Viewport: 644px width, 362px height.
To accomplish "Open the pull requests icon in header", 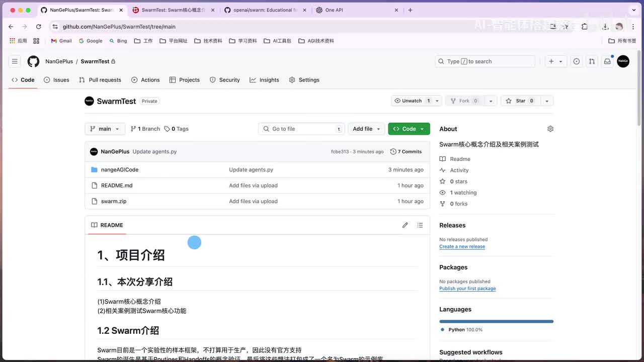I will (x=592, y=61).
